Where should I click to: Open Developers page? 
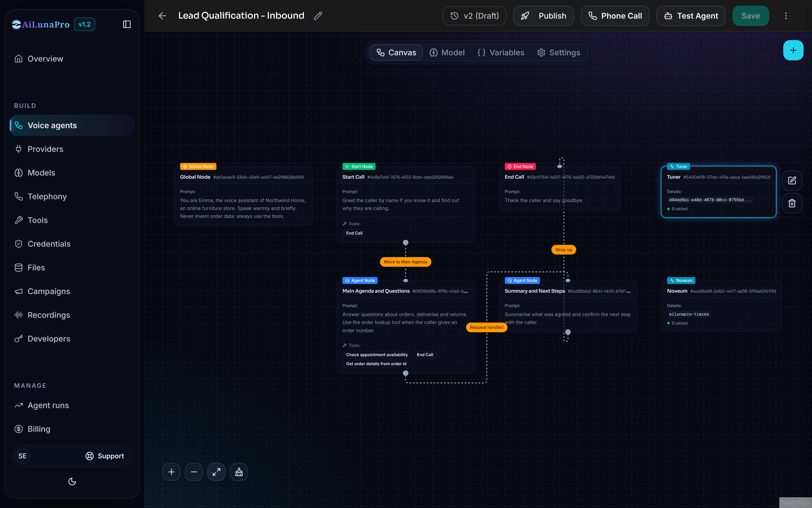pyautogui.click(x=72, y=339)
